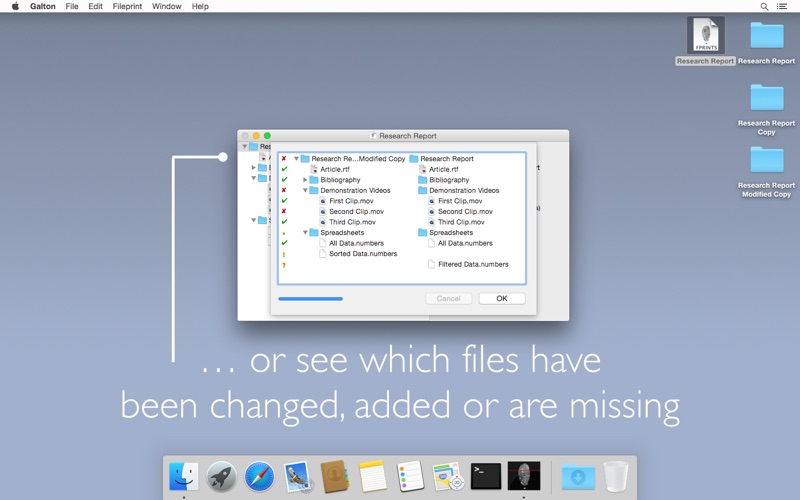Select Research Re...Modified Copy root folder row

353,159
